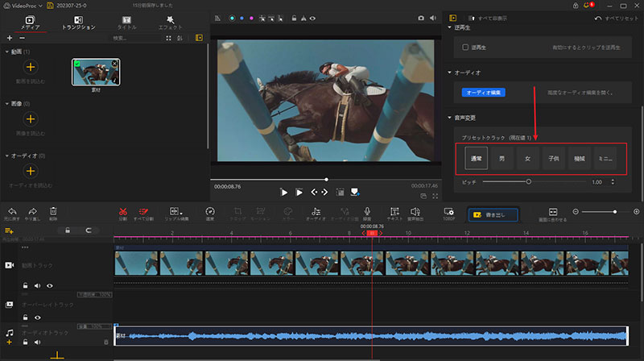
Task: Select the 女 voice preset
Action: [x=528, y=158]
